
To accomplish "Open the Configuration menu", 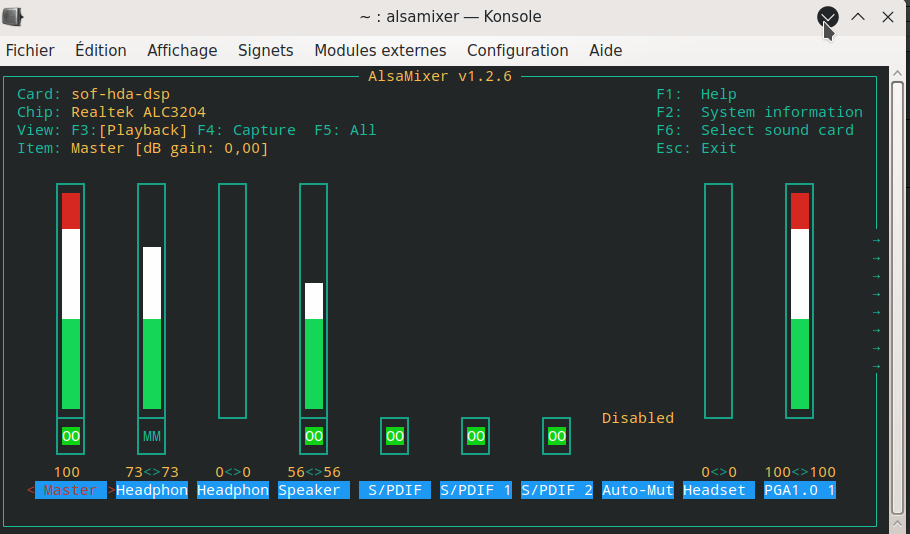I will pyautogui.click(x=517, y=50).
